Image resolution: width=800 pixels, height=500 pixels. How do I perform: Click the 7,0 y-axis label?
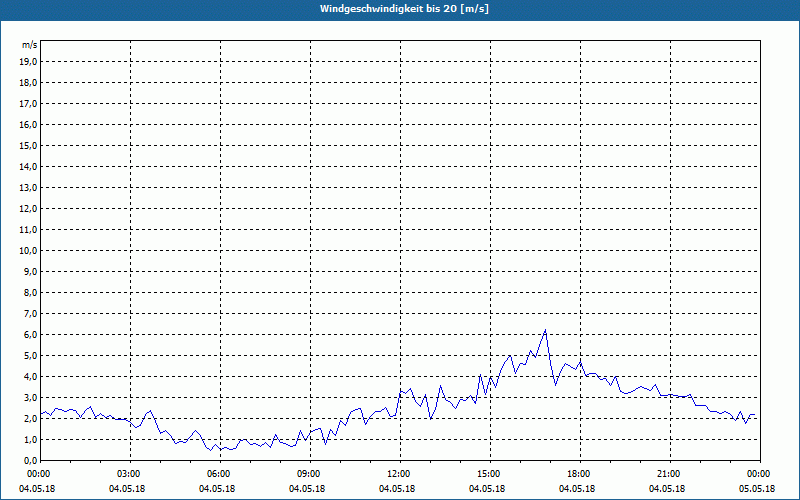pos(30,314)
